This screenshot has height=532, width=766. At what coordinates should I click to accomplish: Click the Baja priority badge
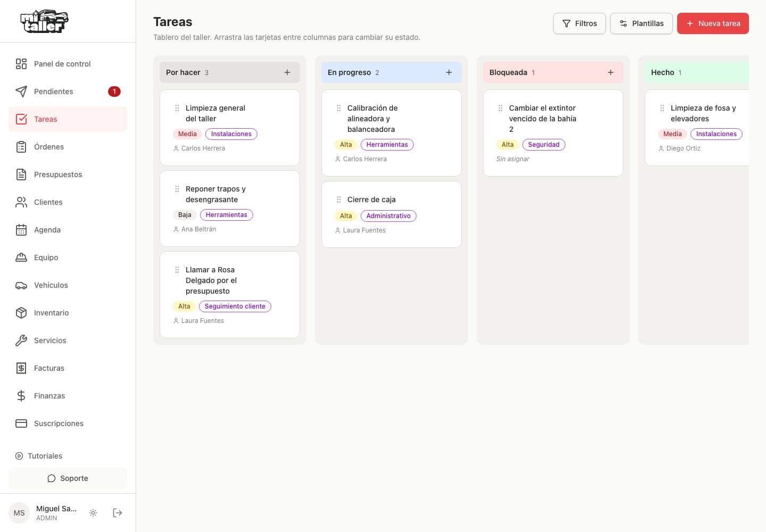[185, 215]
